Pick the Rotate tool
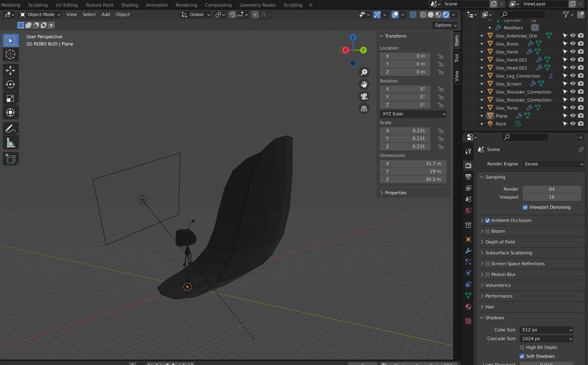 (x=11, y=84)
